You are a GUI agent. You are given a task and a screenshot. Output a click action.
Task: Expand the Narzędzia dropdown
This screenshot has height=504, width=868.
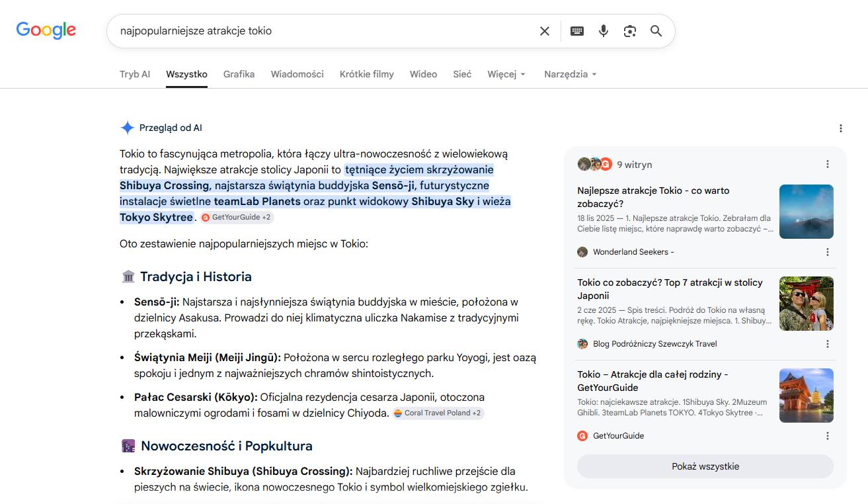coord(571,74)
